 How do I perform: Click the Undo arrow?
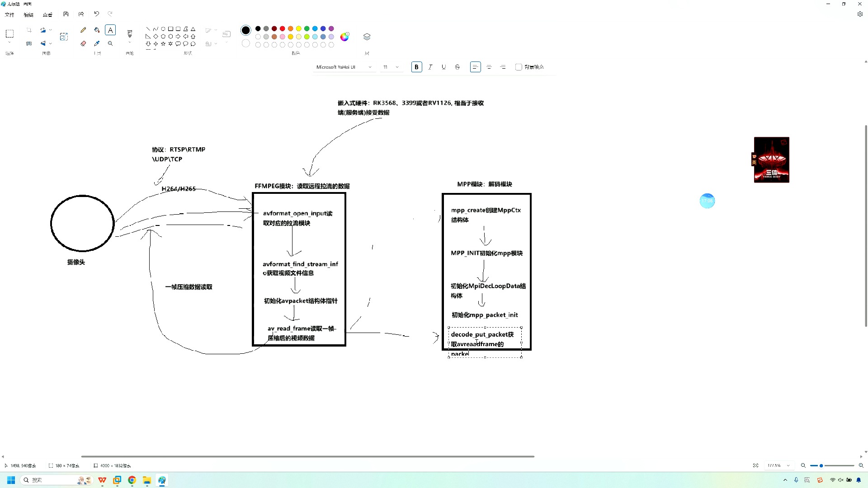click(x=96, y=14)
